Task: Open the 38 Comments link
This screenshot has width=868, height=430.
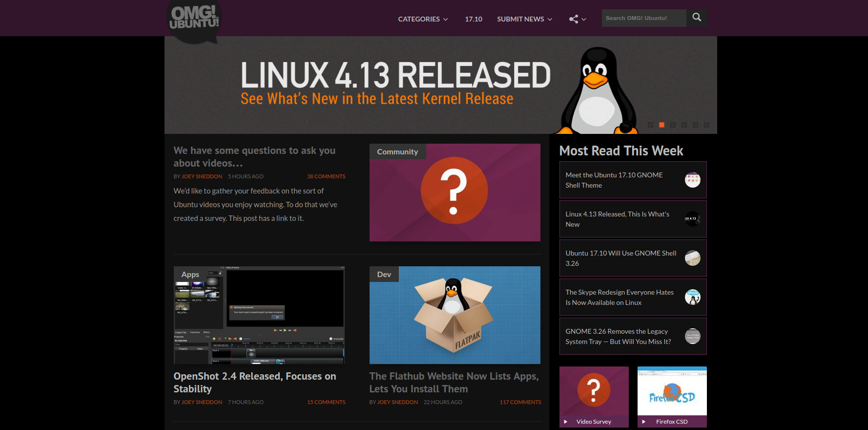Action: (326, 176)
